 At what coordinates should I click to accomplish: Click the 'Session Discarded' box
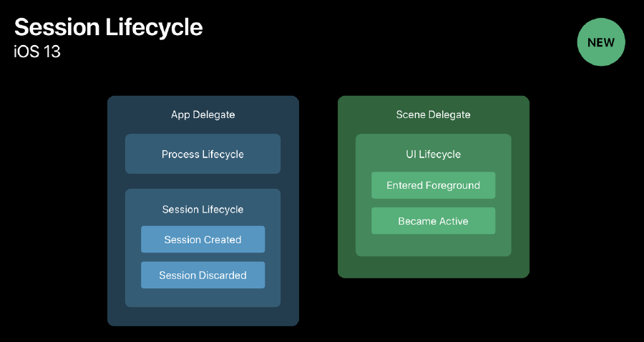(203, 275)
